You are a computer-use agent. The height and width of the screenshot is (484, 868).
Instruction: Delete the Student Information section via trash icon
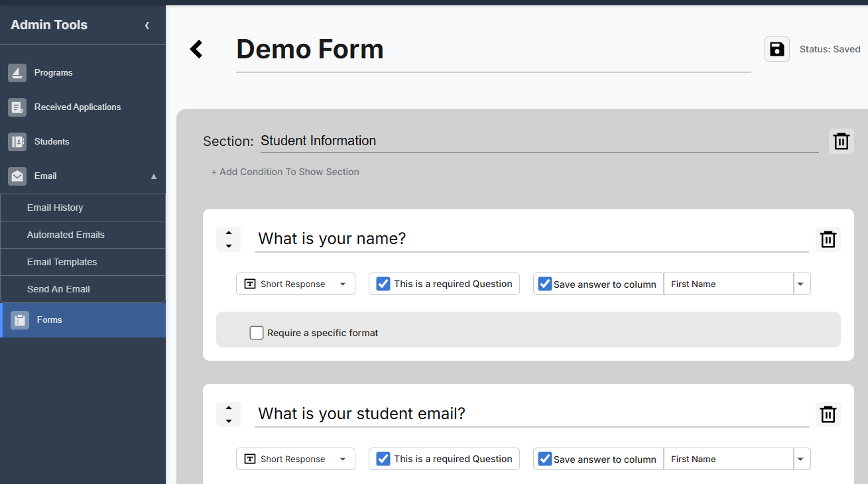(x=841, y=141)
